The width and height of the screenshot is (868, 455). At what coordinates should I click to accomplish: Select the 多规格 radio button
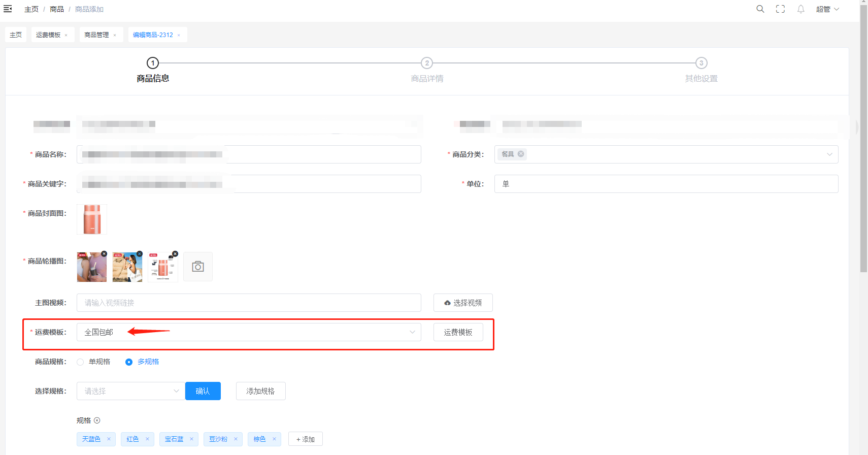pos(129,362)
